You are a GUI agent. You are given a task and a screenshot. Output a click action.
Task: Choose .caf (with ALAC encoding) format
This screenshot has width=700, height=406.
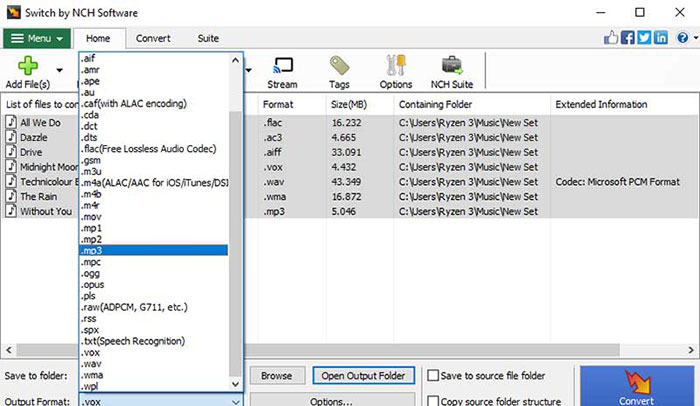click(154, 103)
